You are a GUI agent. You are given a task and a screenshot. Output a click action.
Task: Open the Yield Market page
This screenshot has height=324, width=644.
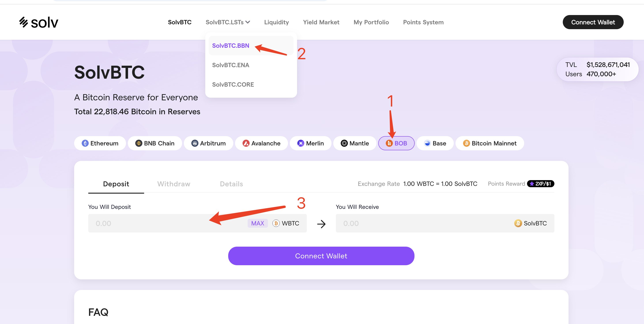pyautogui.click(x=321, y=22)
